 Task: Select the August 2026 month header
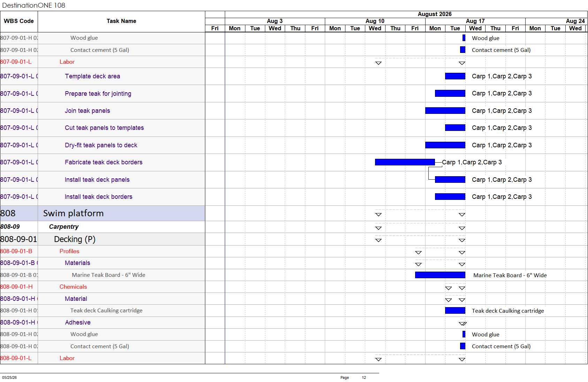pos(434,14)
